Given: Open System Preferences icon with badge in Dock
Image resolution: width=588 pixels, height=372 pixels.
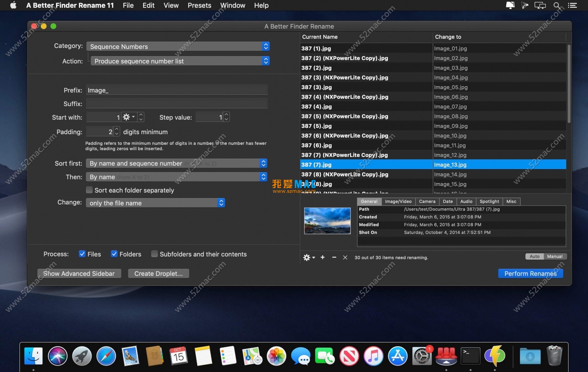Looking at the screenshot, I should pos(422,356).
